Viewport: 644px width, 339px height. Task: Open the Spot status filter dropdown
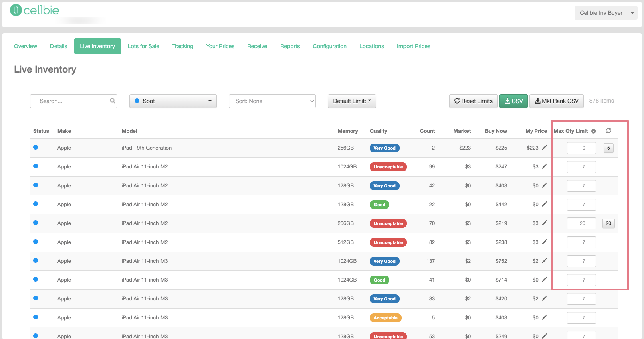coord(173,101)
